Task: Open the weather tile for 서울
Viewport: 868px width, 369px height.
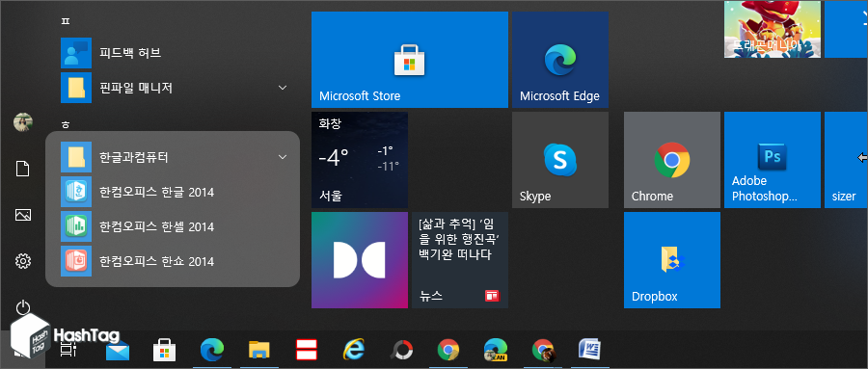Action: (x=360, y=160)
